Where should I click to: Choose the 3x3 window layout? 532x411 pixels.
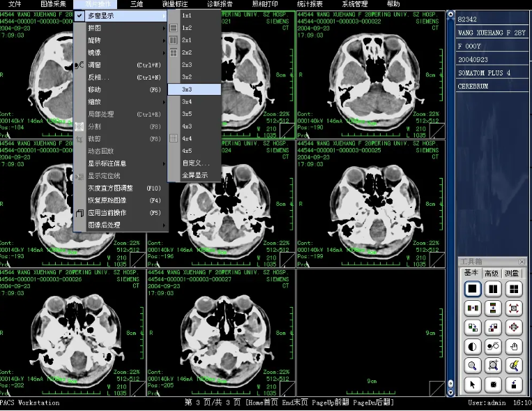pos(195,89)
